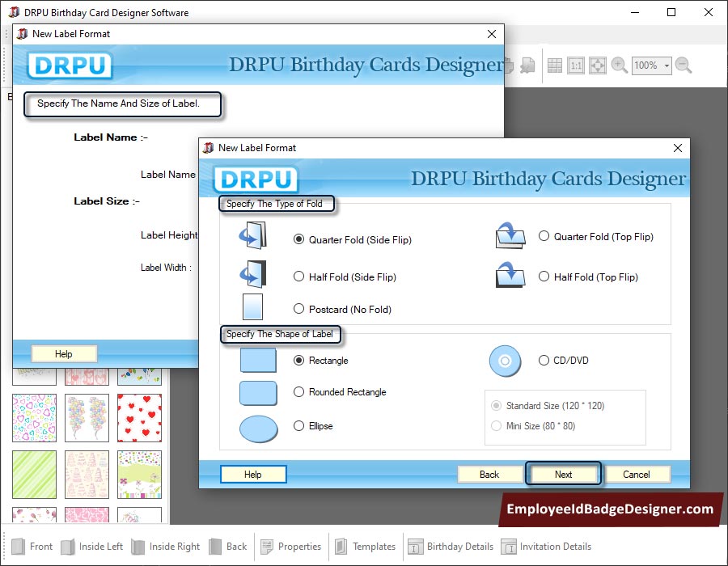Click the Postcard no fold icon
Image resolution: width=728 pixels, height=566 pixels.
point(252,306)
